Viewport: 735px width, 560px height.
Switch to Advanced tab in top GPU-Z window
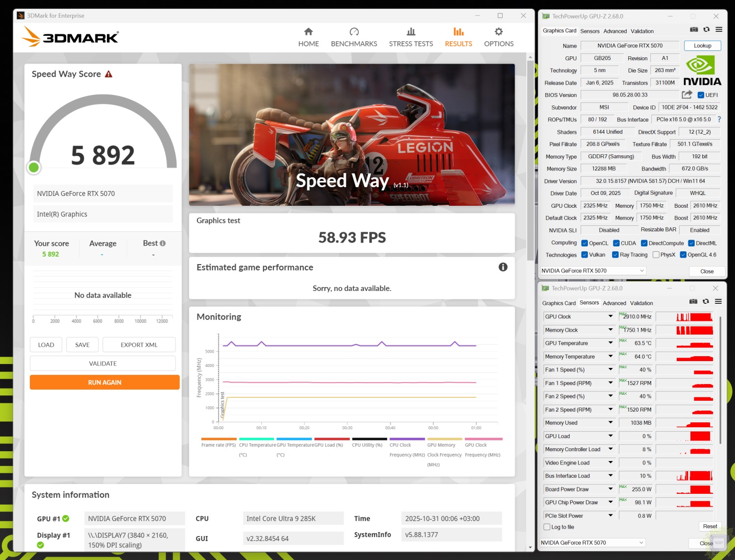point(615,31)
